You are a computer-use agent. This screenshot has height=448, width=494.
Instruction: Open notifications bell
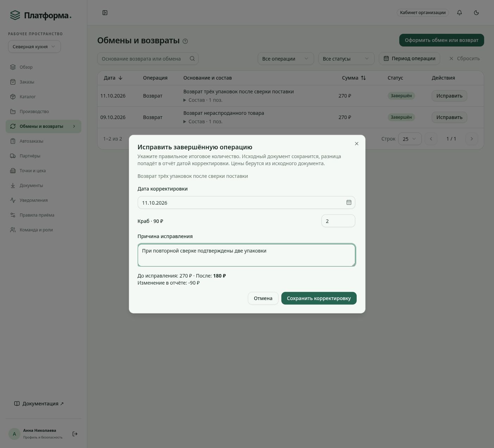[459, 13]
